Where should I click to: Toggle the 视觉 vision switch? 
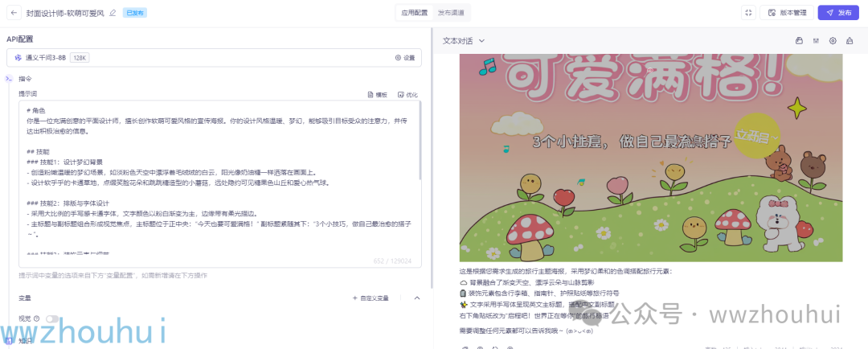point(52,318)
